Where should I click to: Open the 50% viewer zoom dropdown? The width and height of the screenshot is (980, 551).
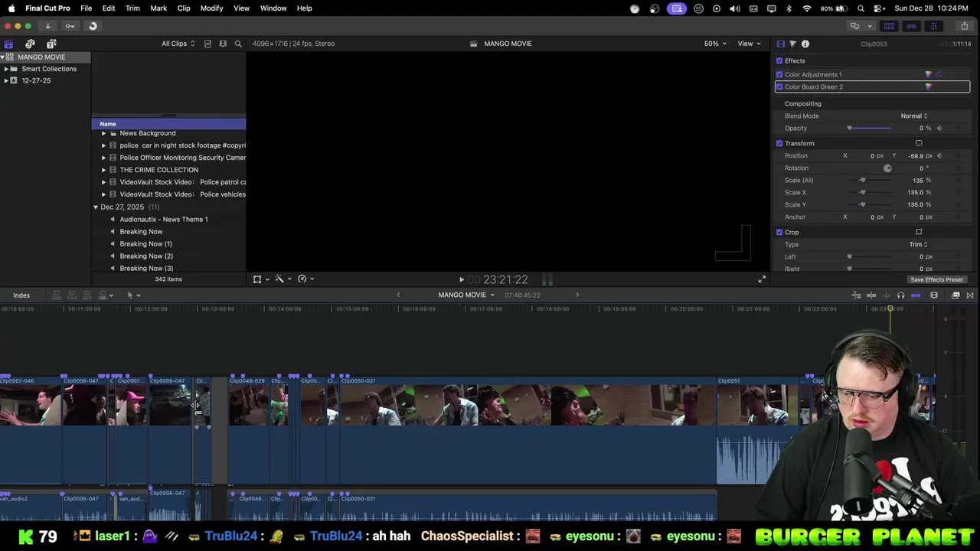[715, 44]
